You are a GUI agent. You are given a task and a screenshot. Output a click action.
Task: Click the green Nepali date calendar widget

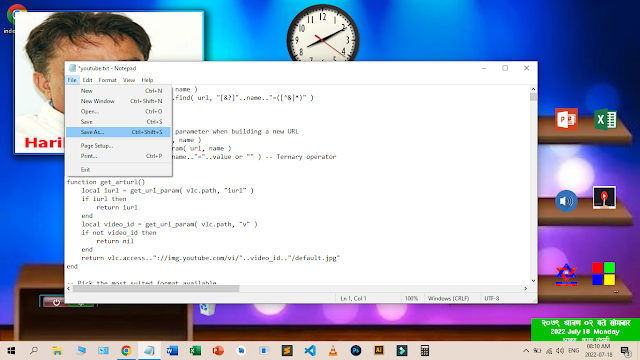[585, 330]
